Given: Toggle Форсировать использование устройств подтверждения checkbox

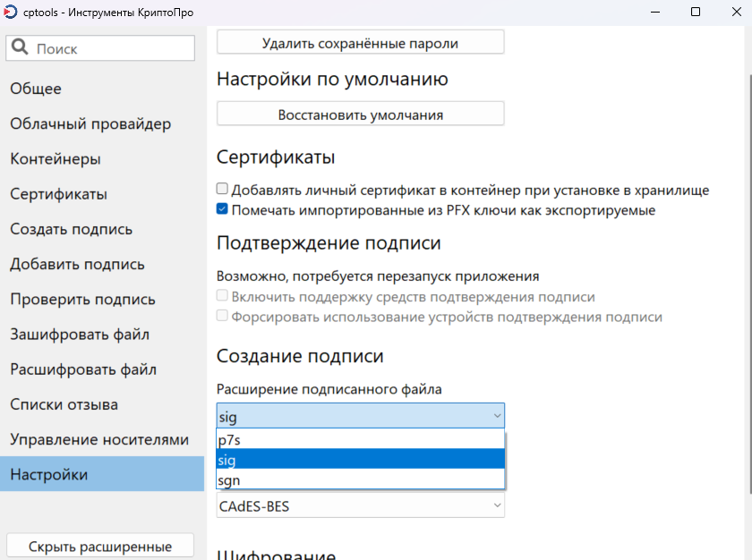Looking at the screenshot, I should click(222, 315).
